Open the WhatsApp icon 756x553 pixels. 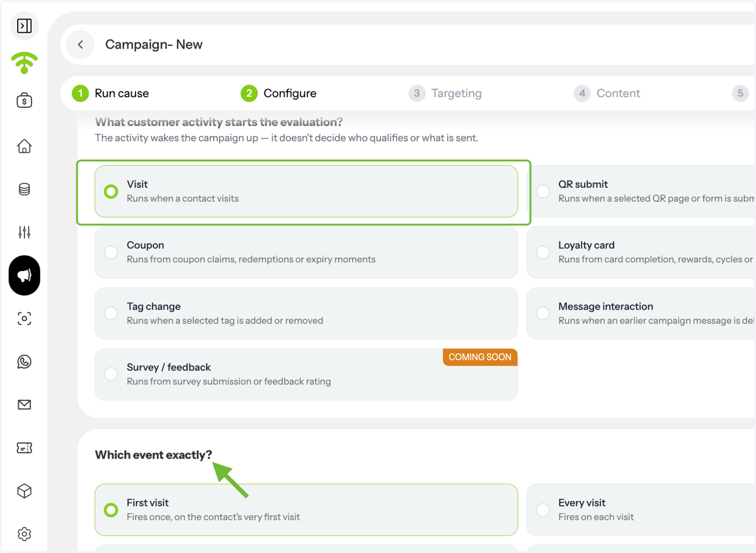pos(25,362)
